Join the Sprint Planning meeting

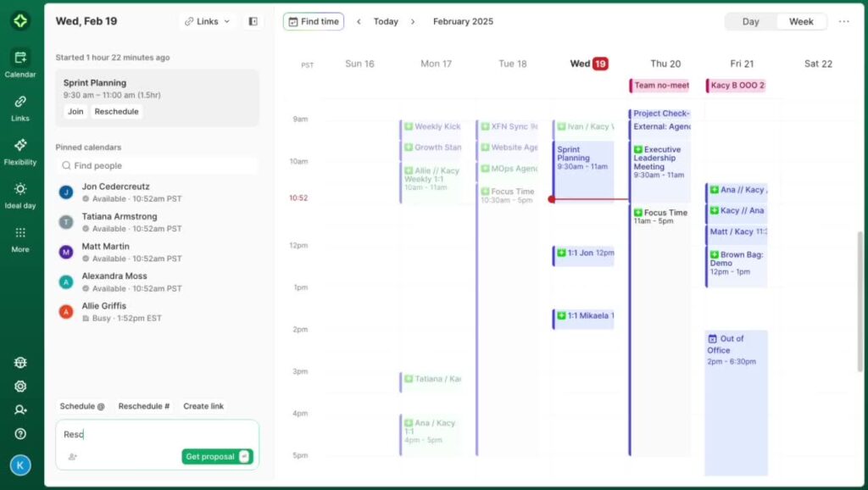point(75,111)
